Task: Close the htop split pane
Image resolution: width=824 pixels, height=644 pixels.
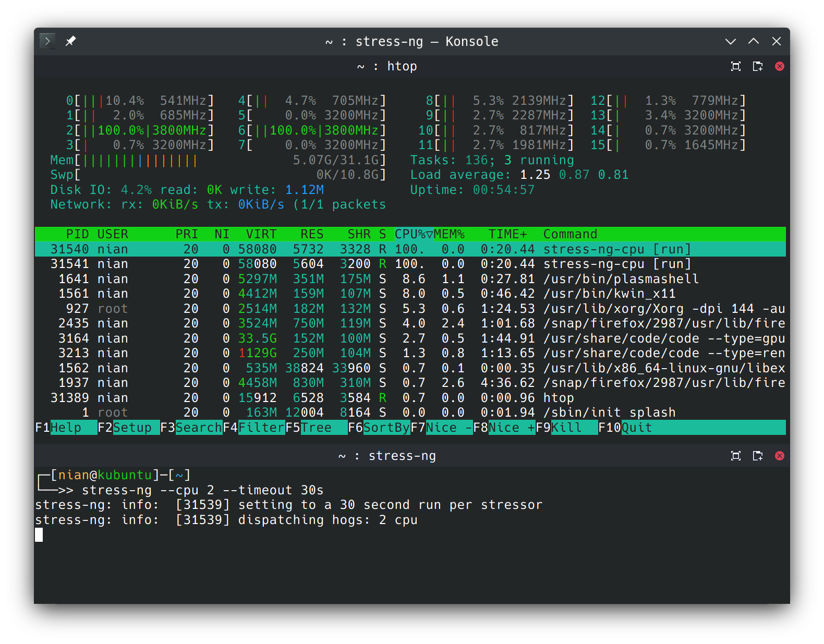Action: click(780, 66)
